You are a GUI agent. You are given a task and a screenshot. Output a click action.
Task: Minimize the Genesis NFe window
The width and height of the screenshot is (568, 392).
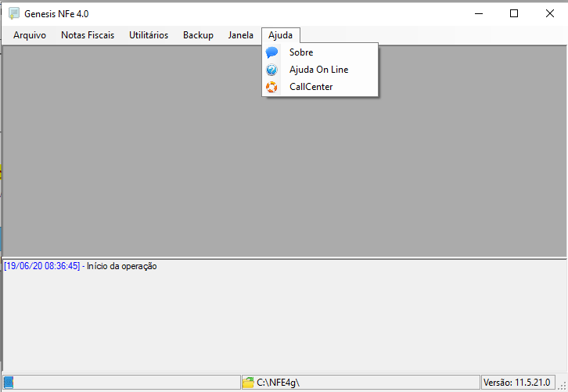pyautogui.click(x=479, y=14)
